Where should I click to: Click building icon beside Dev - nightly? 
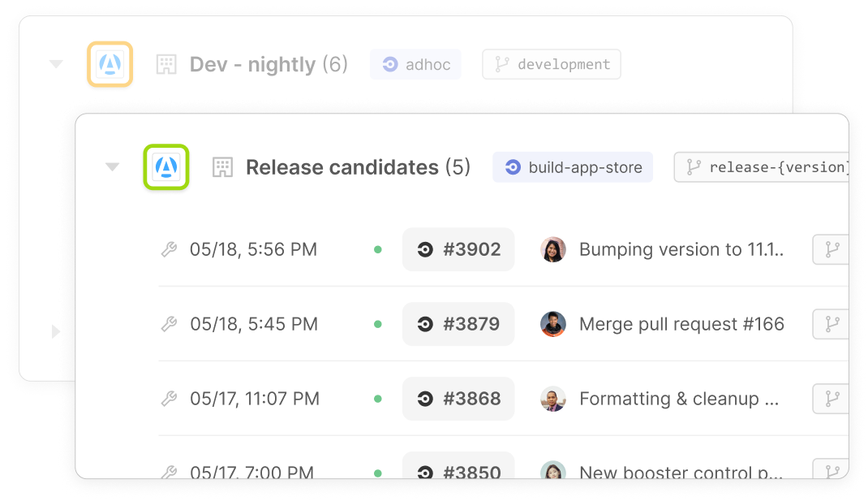[x=166, y=65]
